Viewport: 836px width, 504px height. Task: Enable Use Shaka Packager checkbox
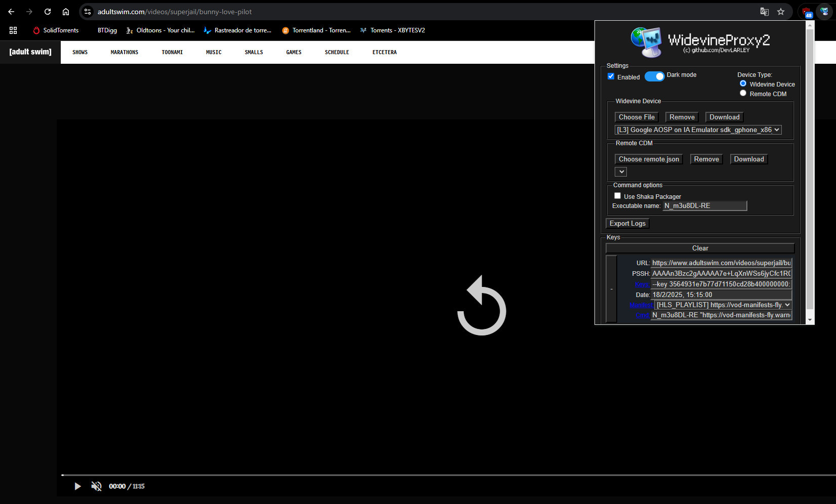tap(617, 196)
